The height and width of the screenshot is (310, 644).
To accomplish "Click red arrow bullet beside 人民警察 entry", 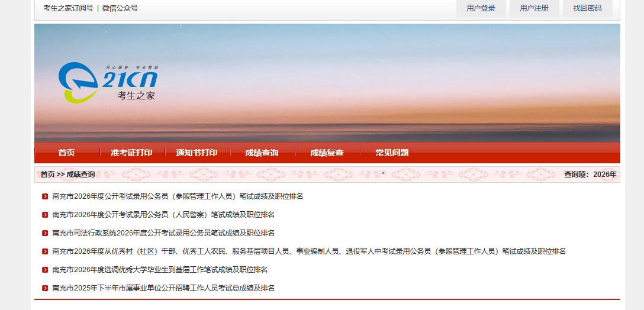I will pos(45,215).
